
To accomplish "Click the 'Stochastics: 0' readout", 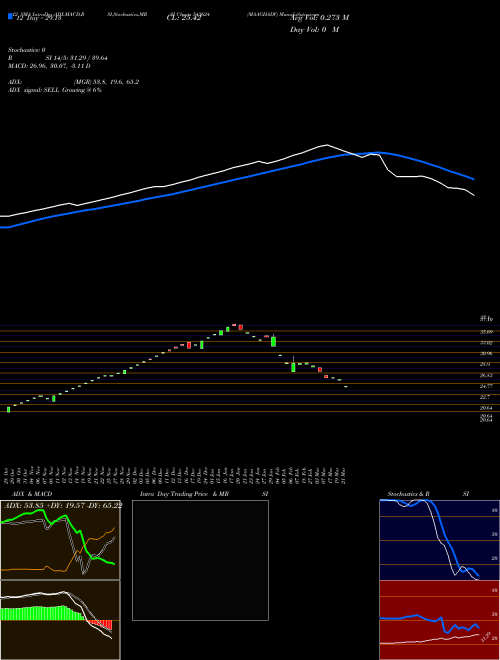I will [x=26, y=50].
